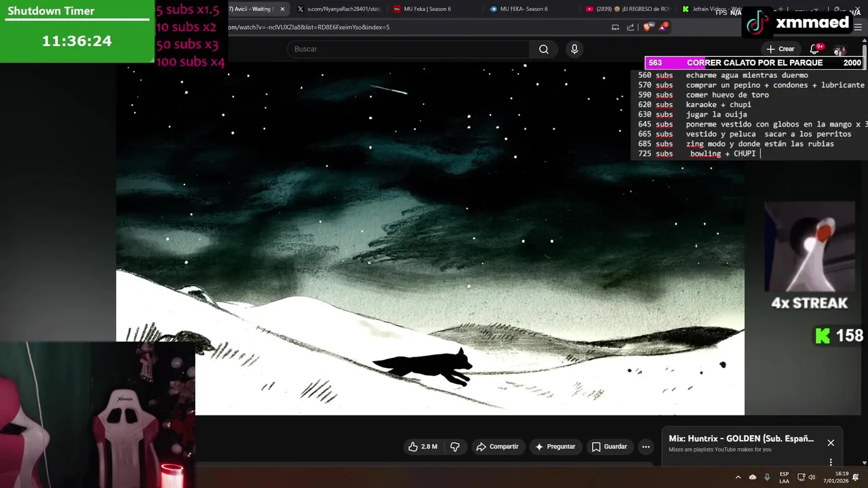Viewport: 868px width, 488px height.
Task: Select the '560 subs echarme agua mientras duermo' line
Action: pyautogui.click(x=723, y=75)
